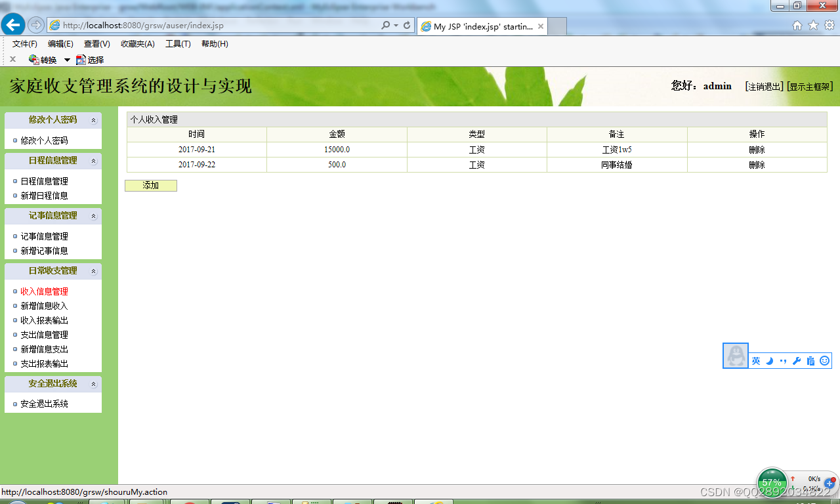The image size is (840, 504).
Task: Click the 添加 button below the table
Action: click(150, 186)
